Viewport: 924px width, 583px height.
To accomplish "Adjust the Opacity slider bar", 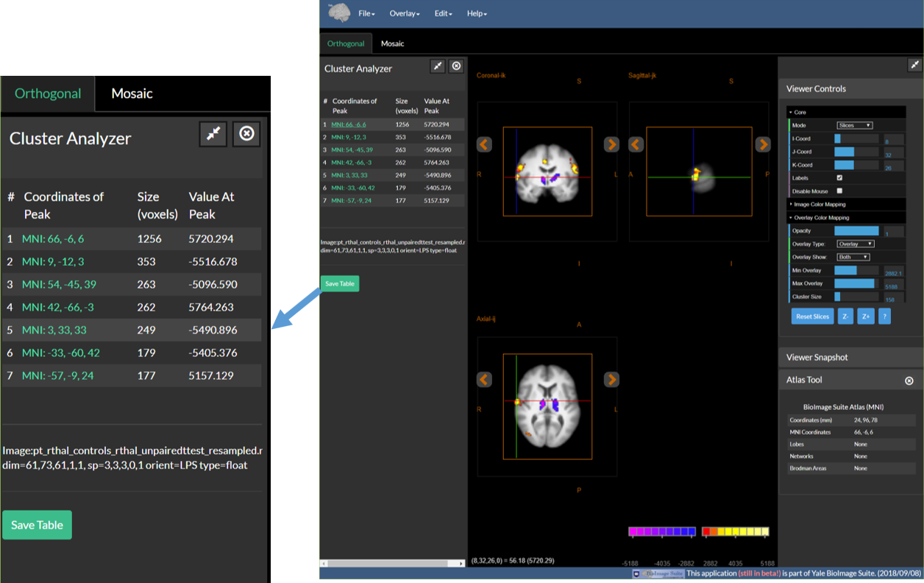I will (x=856, y=231).
